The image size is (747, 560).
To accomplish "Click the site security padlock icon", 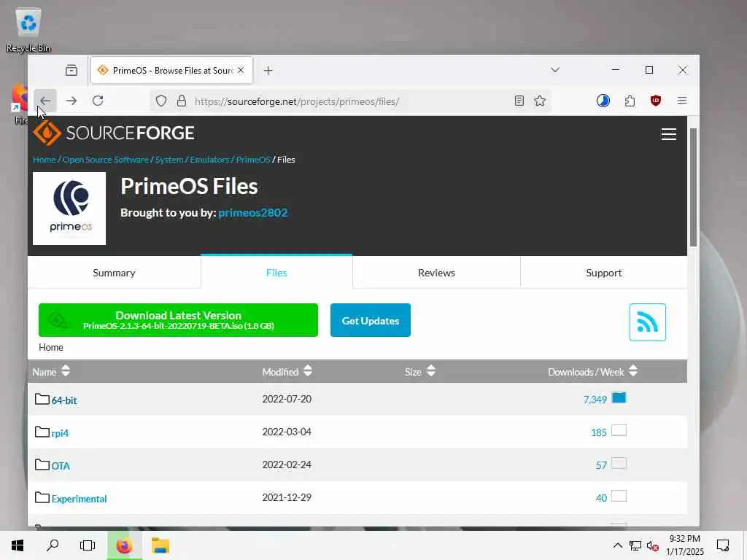I will pyautogui.click(x=182, y=101).
